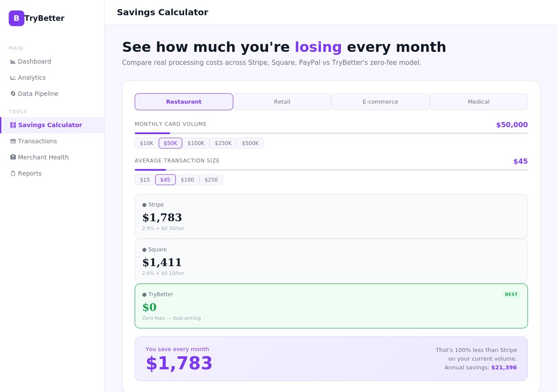
Task: Adjust the average transaction size slider
Action: 331,170
